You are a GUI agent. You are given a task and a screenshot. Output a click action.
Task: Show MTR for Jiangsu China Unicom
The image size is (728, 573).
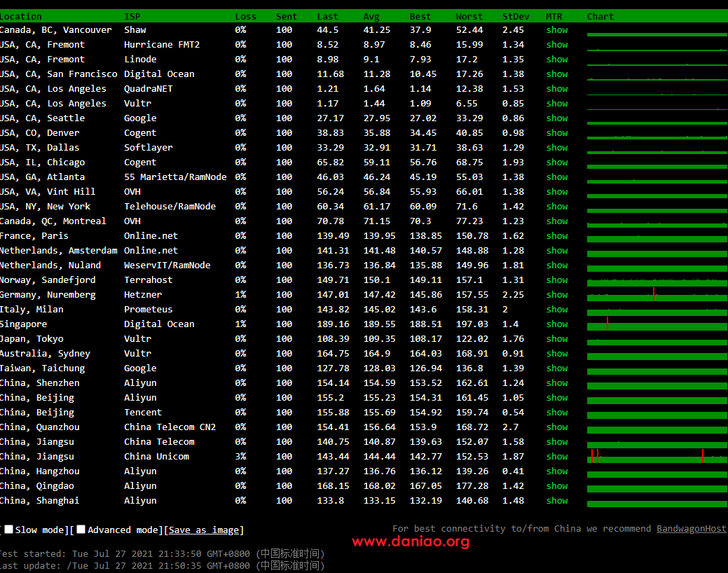[556, 457]
